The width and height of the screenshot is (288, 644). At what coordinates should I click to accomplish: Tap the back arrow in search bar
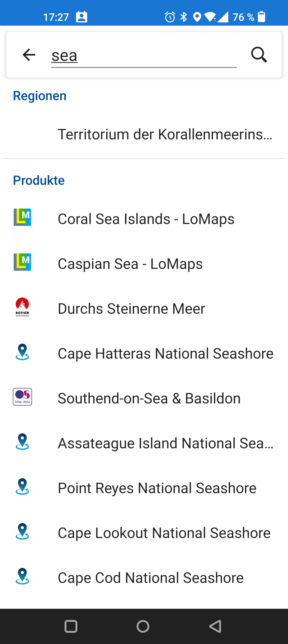click(29, 55)
